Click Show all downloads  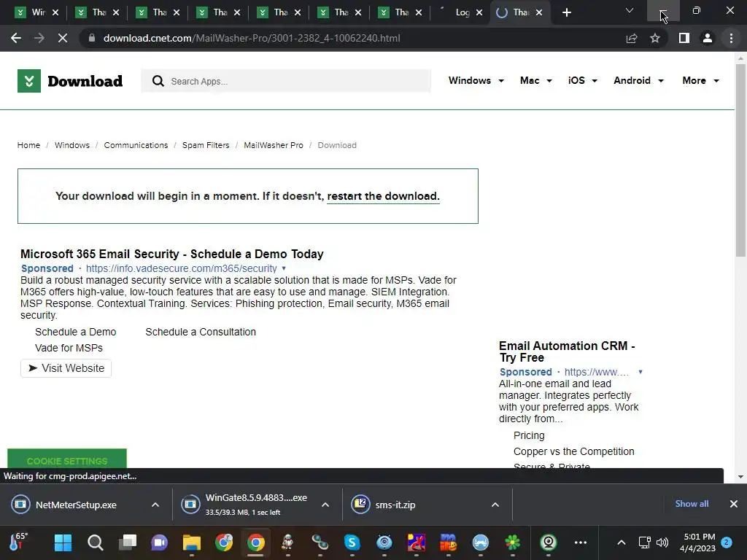(692, 504)
